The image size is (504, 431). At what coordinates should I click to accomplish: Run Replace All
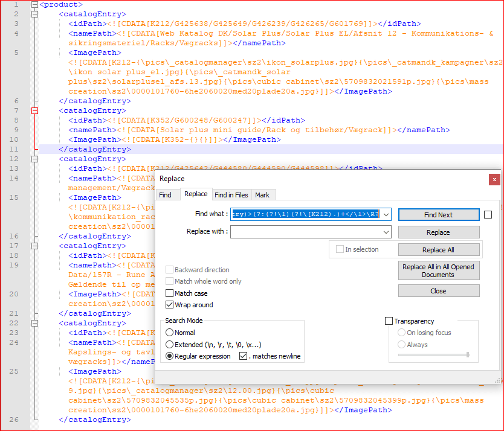coord(438,249)
